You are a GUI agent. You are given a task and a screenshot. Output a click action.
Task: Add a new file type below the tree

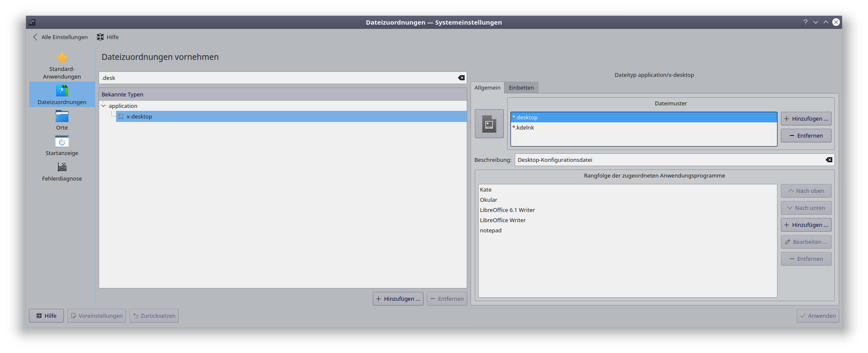[398, 299]
